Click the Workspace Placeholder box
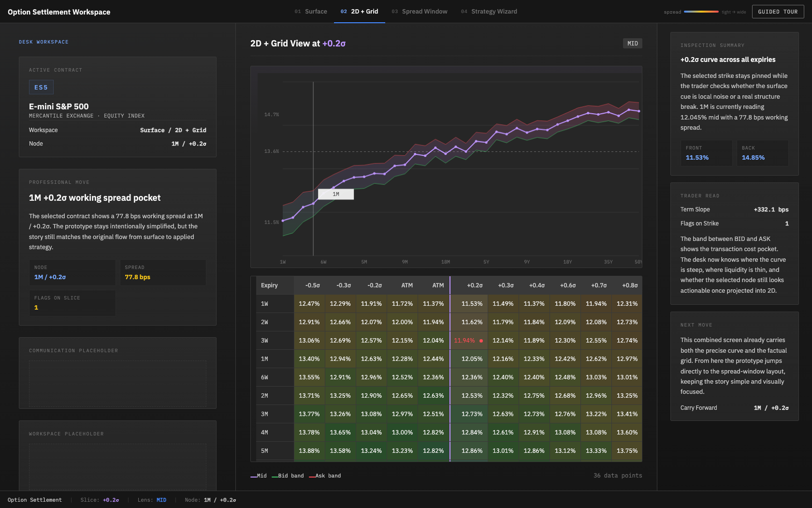The image size is (812, 508). point(117,467)
